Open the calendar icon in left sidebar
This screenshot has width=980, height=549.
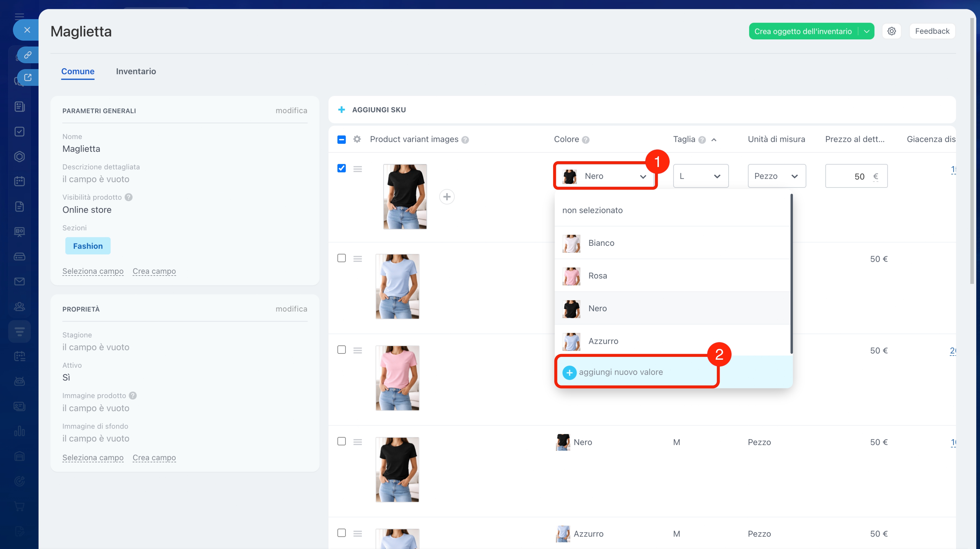tap(19, 181)
